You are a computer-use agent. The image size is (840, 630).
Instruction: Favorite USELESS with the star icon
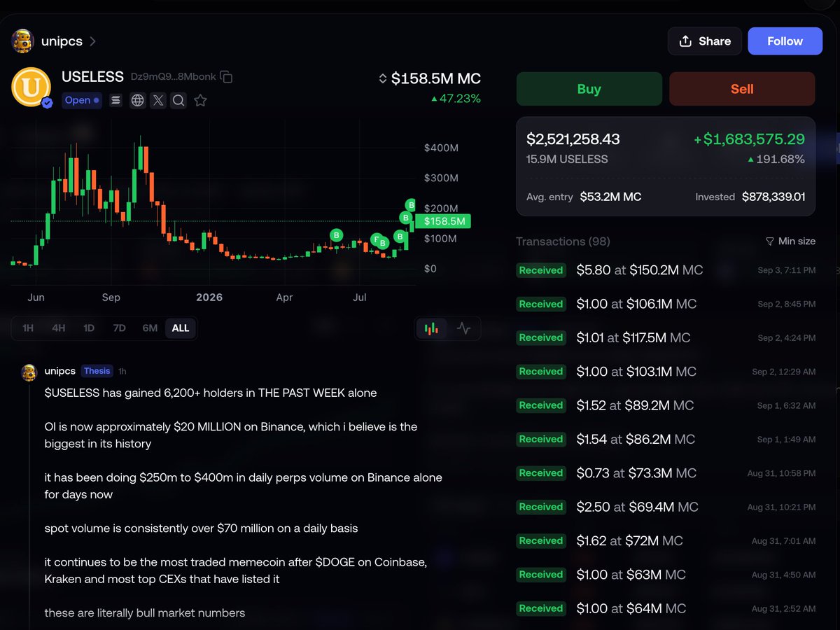point(200,101)
